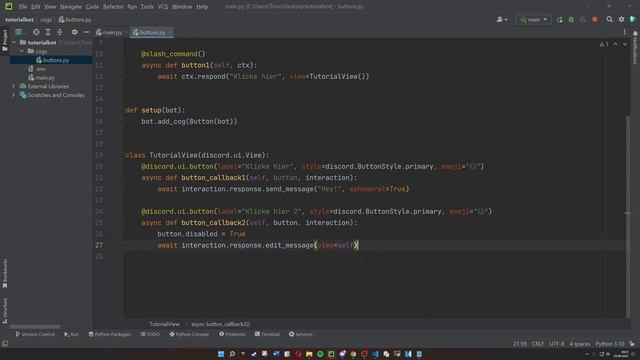
Task: Open Python Packages tool window
Action: (109, 334)
